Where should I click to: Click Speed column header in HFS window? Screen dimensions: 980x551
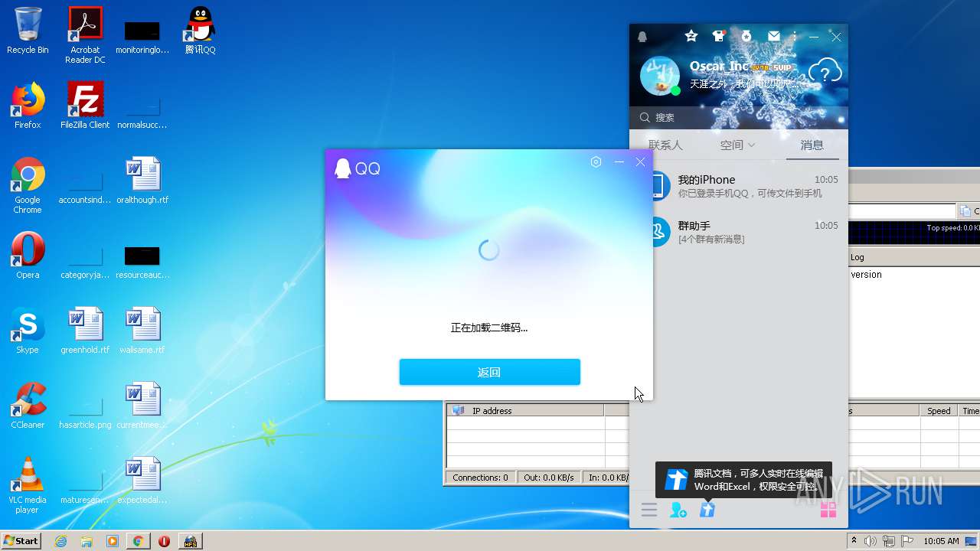pyautogui.click(x=939, y=411)
